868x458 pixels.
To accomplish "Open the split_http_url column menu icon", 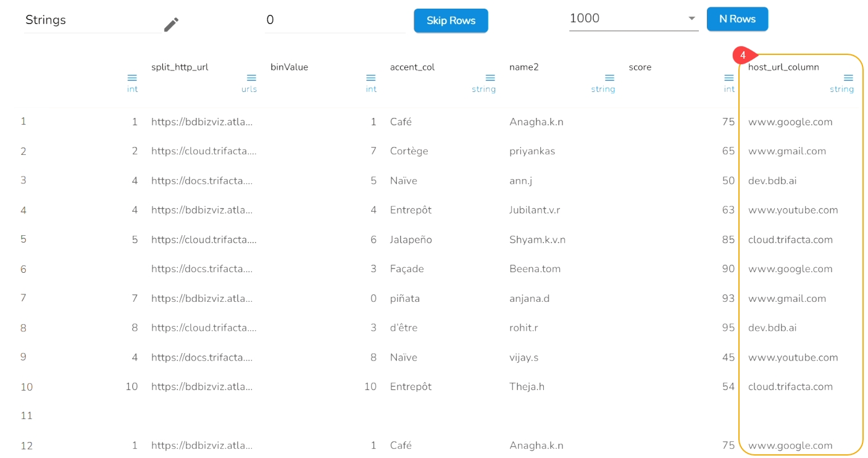I will [251, 78].
